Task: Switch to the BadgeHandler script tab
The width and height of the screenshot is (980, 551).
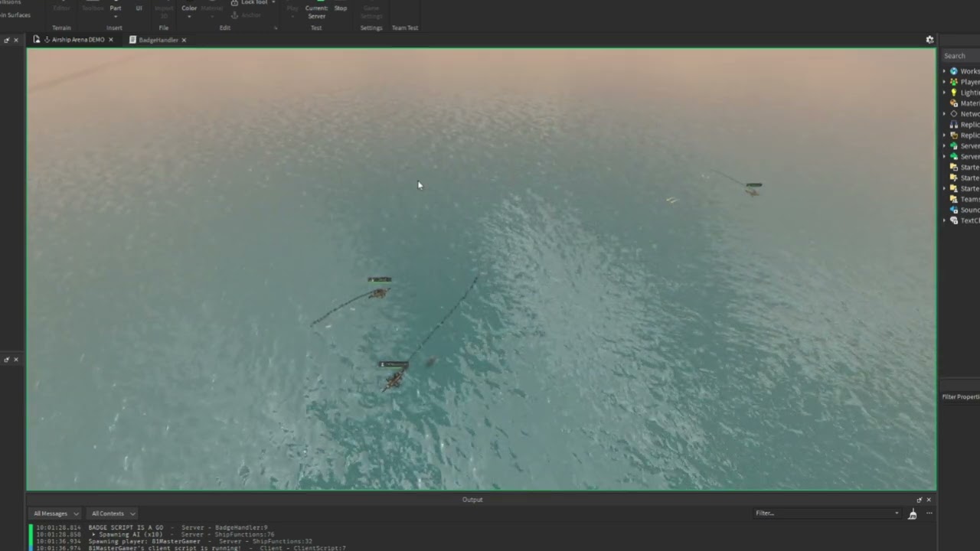Action: (x=158, y=40)
